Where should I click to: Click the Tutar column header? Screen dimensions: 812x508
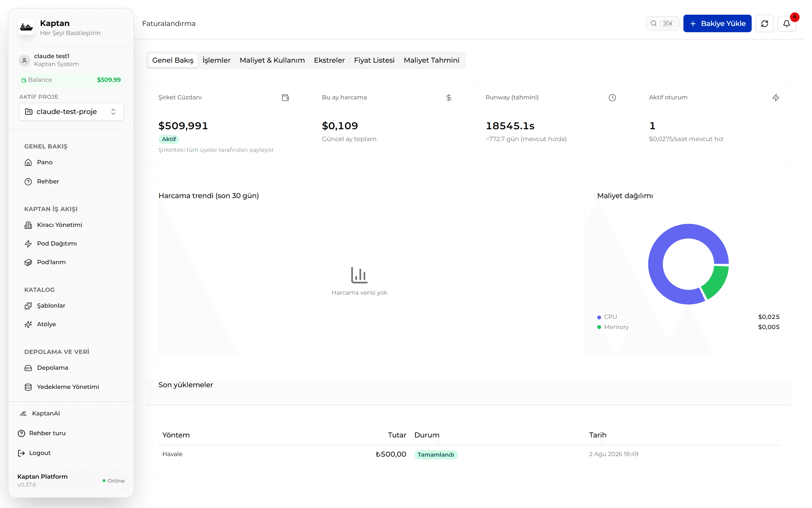click(x=397, y=435)
